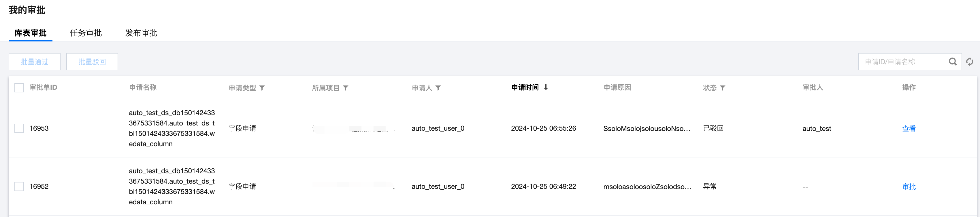Image resolution: width=980 pixels, height=217 pixels.
Task: Open 查看 link for request 16953
Action: click(x=909, y=128)
